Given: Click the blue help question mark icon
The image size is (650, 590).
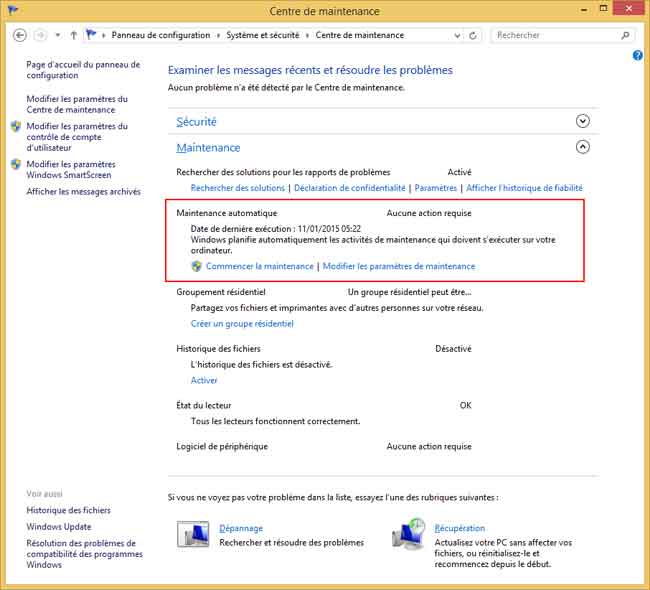Looking at the screenshot, I should click(x=638, y=56).
